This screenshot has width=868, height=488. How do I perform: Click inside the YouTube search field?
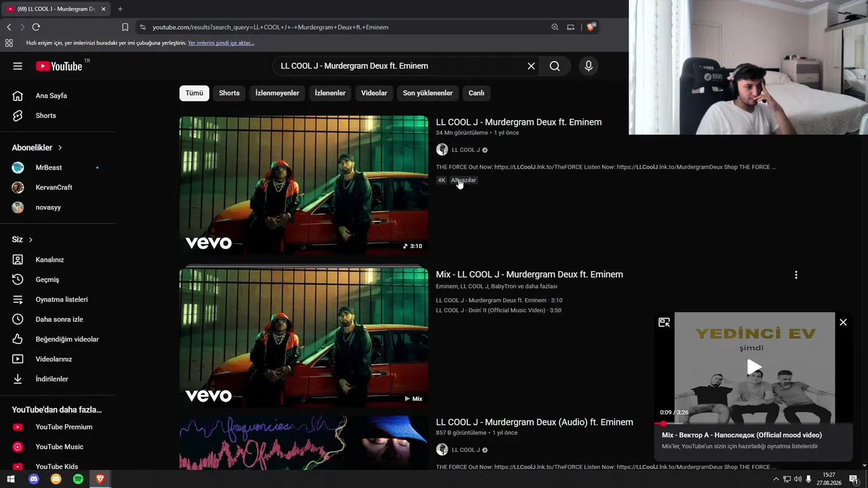click(400, 66)
